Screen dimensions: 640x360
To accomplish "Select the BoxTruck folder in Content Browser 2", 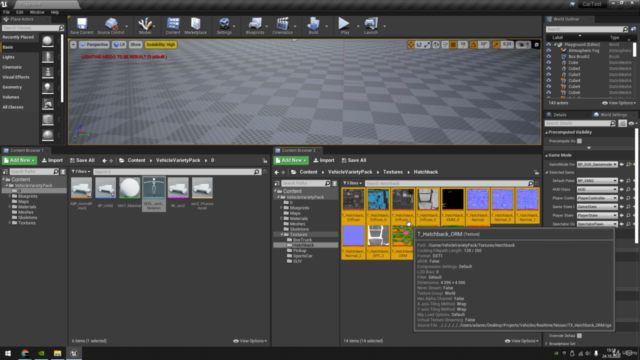I will coord(302,240).
